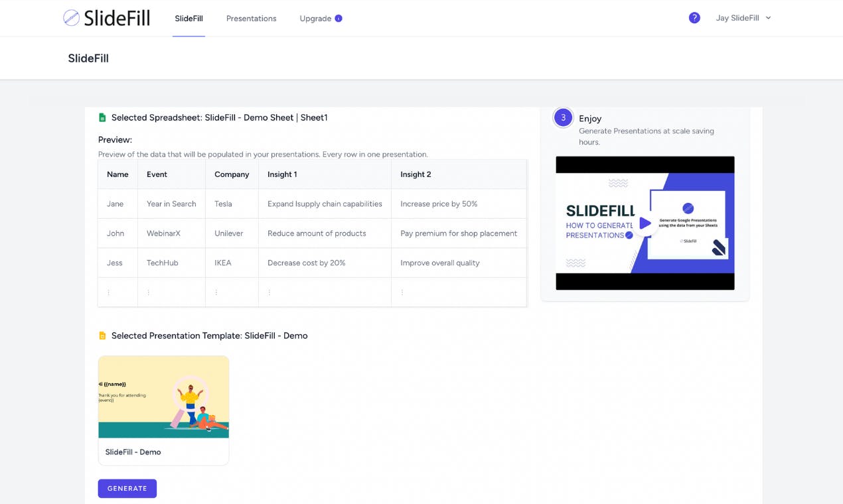Image resolution: width=843 pixels, height=504 pixels.
Task: Open the Upgrade menu item
Action: click(x=315, y=19)
